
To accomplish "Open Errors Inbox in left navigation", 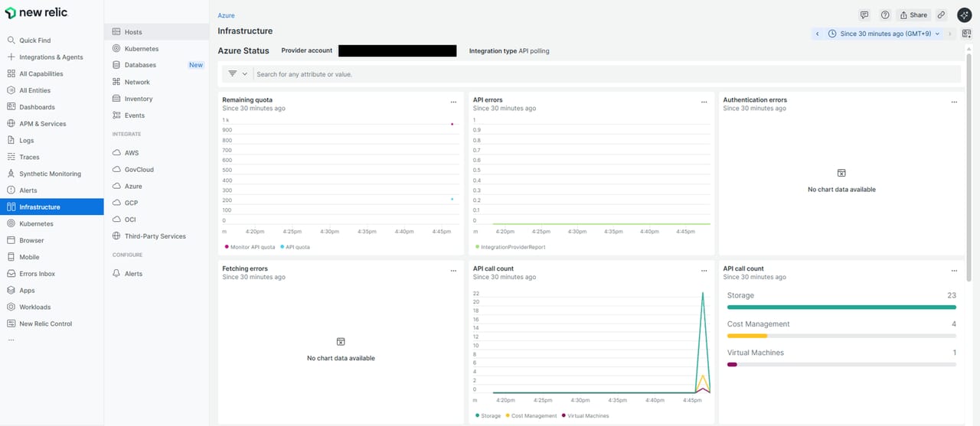I will pos(37,274).
